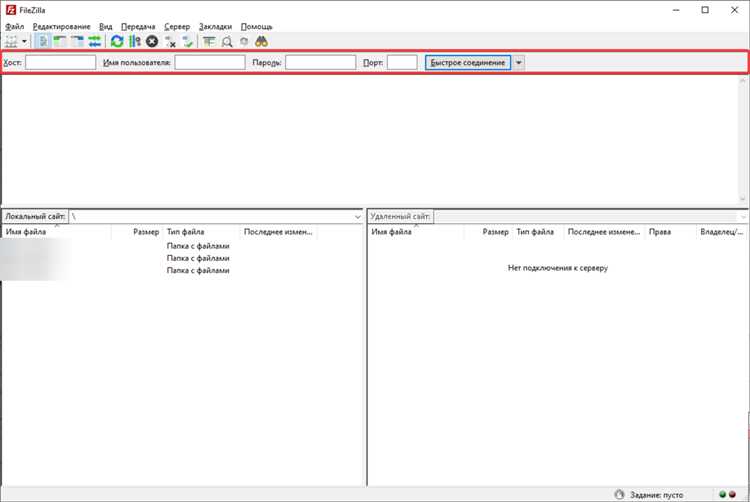Open the Сервер menu
Viewport: 750px width, 502px height.
click(x=177, y=26)
